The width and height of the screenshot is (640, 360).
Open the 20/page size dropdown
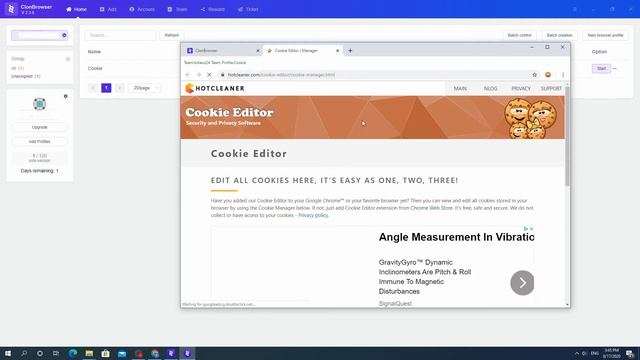click(x=144, y=88)
